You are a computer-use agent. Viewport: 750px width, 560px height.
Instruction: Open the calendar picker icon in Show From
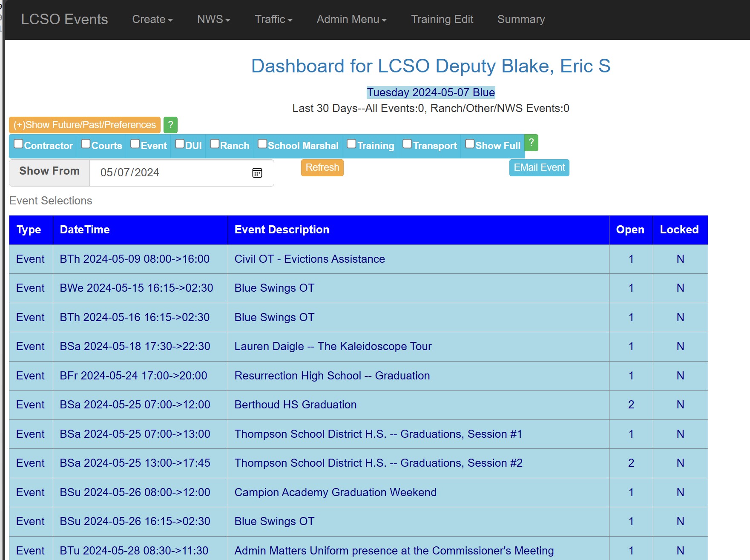pyautogui.click(x=257, y=172)
